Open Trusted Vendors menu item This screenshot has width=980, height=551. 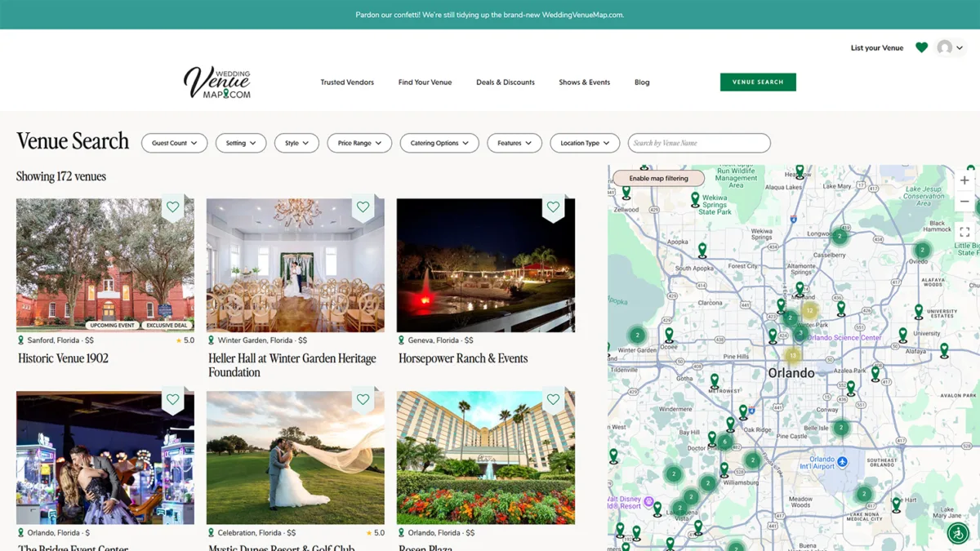click(347, 82)
